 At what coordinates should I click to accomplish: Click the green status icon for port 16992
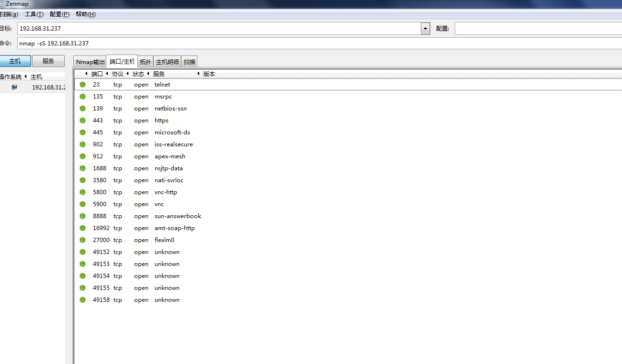83,228
